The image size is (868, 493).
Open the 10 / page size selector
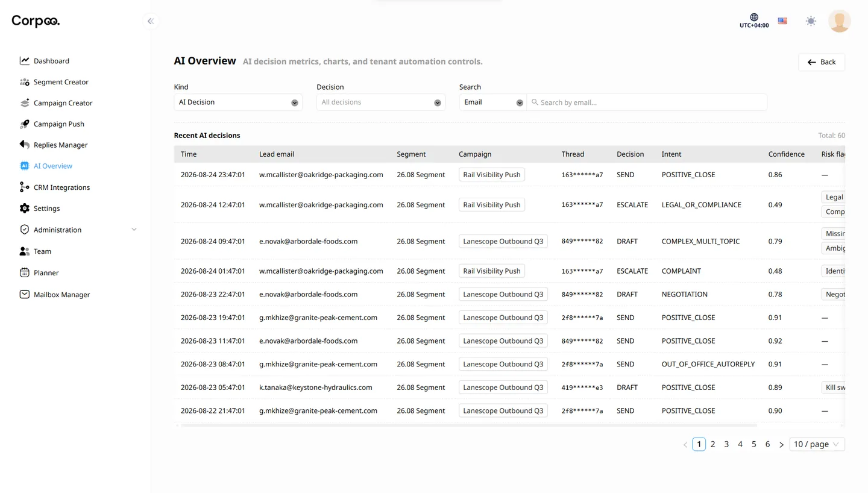pyautogui.click(x=817, y=444)
